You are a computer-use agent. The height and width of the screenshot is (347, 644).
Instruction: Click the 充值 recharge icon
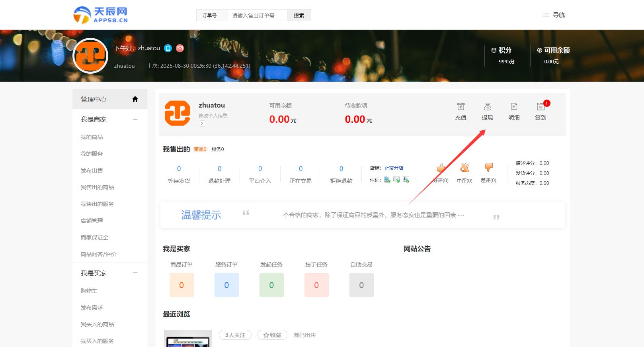461,107
